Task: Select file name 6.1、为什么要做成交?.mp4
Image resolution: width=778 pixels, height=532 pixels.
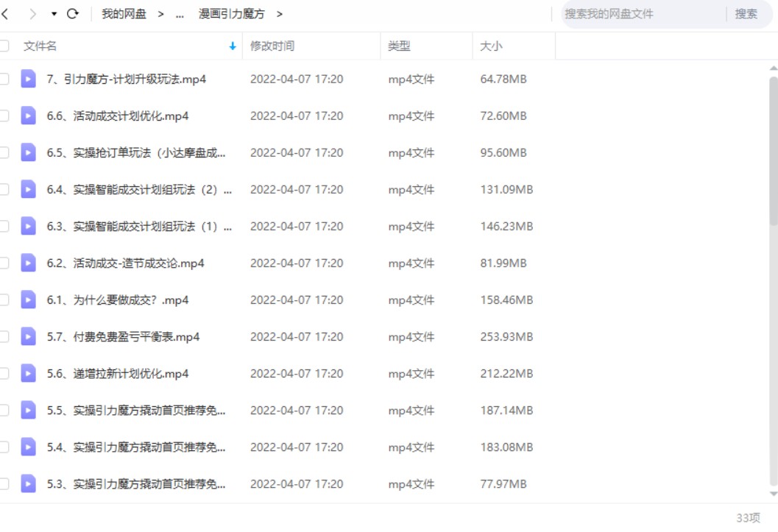Action: tap(118, 300)
